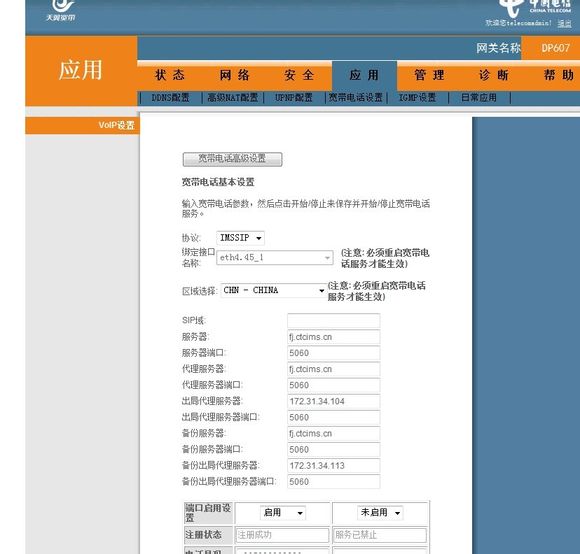580x554 pixels.
Task: Open the 安全 main tab
Action: pyautogui.click(x=299, y=75)
